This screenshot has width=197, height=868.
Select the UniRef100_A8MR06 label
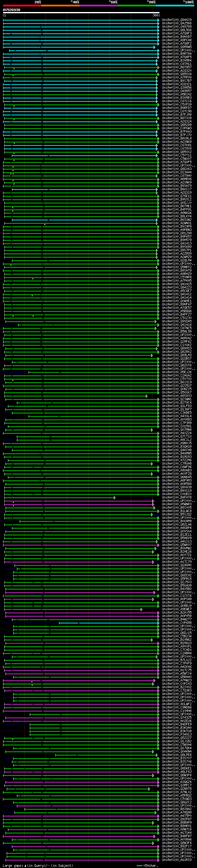point(177,179)
